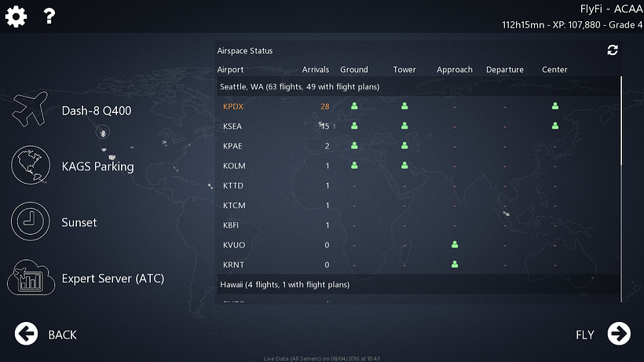Choose the Dash-8 Q400 aircraft option

click(97, 111)
